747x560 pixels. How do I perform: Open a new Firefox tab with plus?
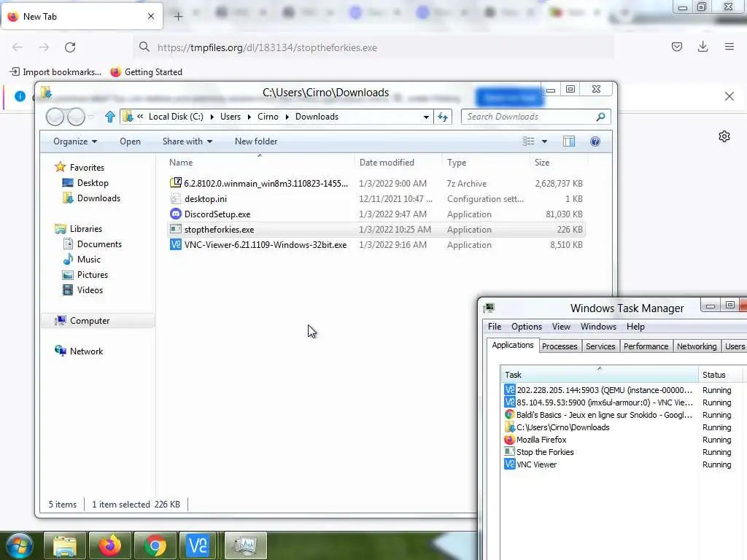(x=178, y=17)
